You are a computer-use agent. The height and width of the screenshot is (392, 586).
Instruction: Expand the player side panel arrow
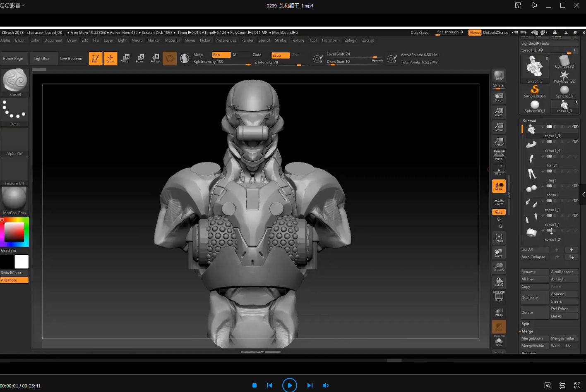[583, 194]
